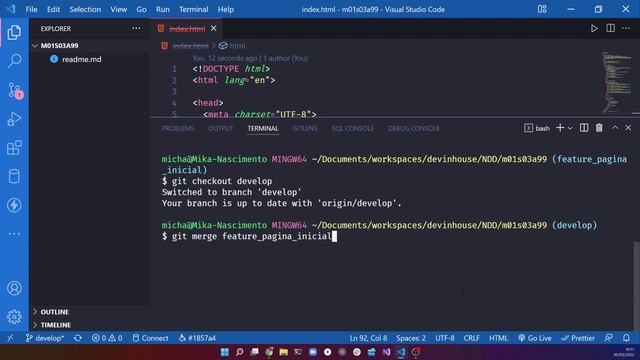Open the database cylinder view in activity bar
Screen dimensions: 640x360
click(x=14, y=176)
